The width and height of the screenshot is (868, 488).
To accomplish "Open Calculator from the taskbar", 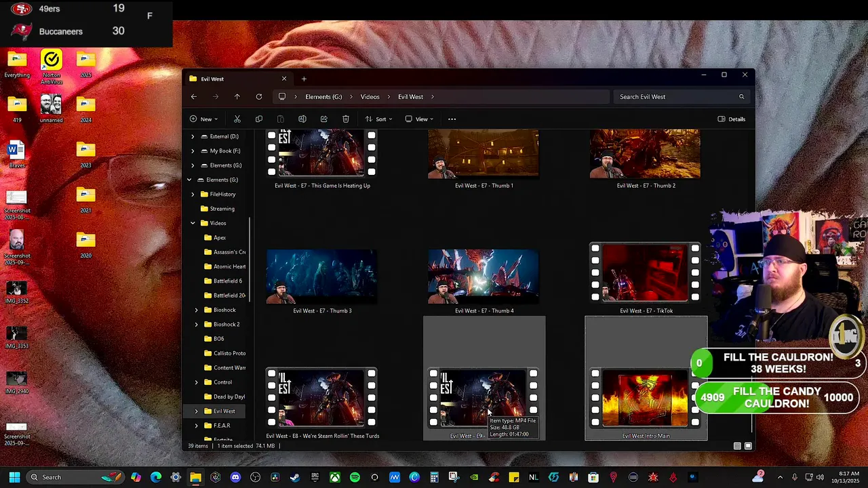I will (x=434, y=477).
